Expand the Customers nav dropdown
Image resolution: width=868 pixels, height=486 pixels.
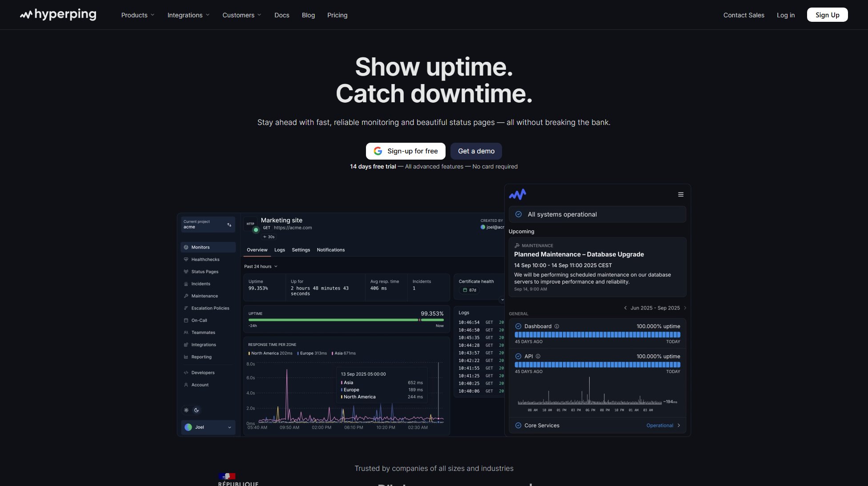click(x=242, y=15)
